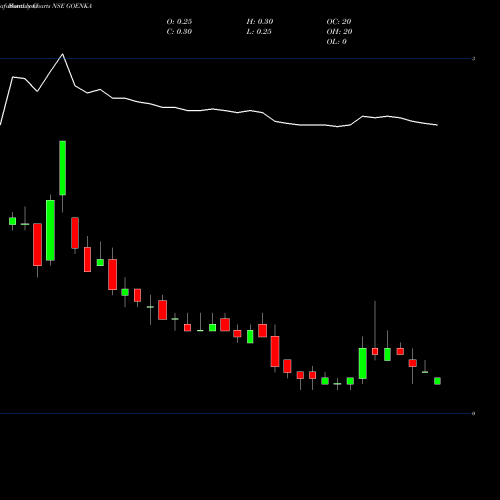Click the high value 'H: 0.30'
This screenshot has width=500, height=500.
pos(260,21)
